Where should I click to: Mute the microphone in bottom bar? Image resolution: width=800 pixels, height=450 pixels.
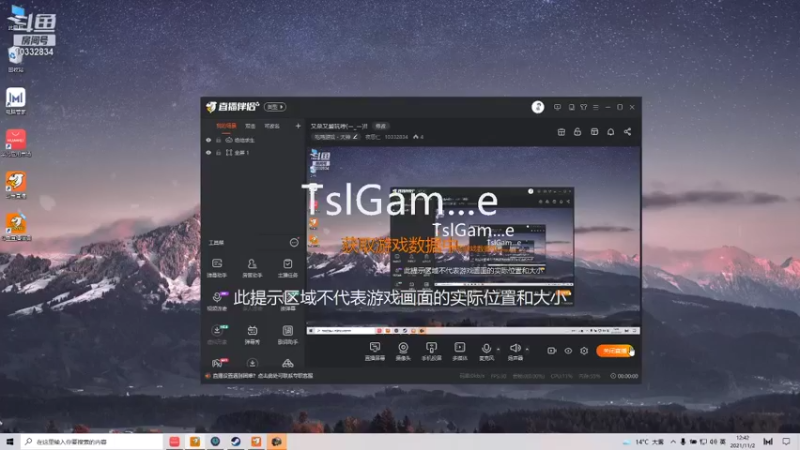(x=486, y=351)
